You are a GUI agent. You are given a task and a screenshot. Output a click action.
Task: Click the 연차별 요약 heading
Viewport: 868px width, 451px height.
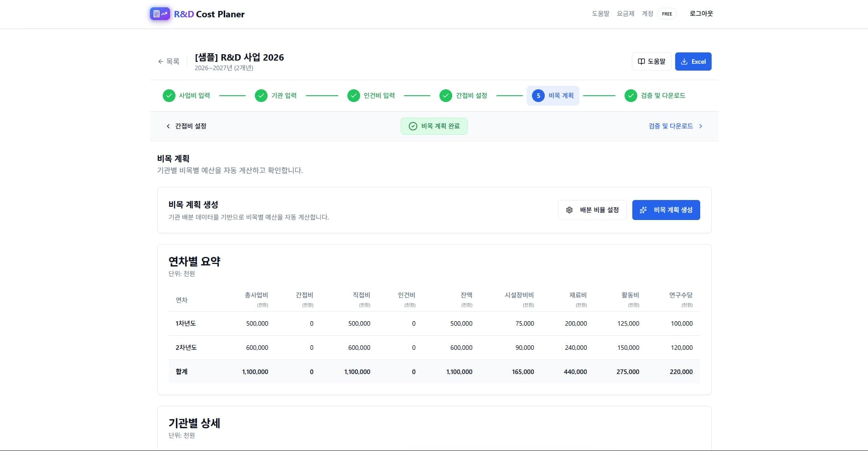coord(194,261)
